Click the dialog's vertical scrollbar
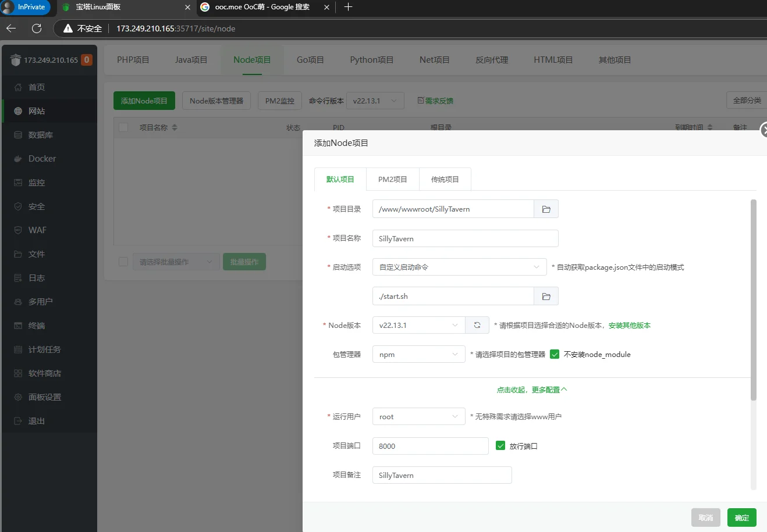Viewport: 767px width, 532px height. 754,300
